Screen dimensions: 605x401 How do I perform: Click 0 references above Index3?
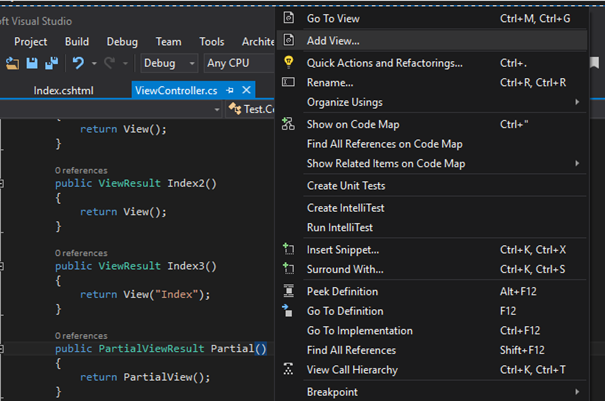click(x=81, y=253)
